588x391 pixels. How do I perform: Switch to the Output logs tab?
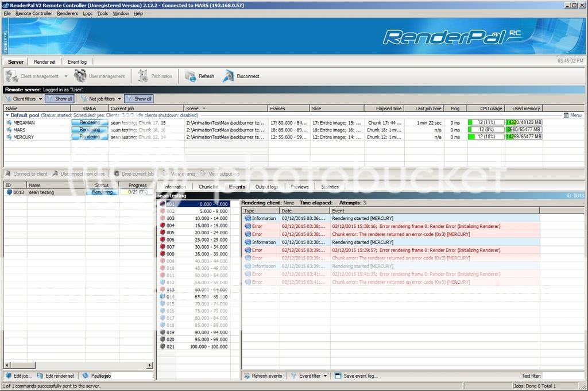(266, 187)
